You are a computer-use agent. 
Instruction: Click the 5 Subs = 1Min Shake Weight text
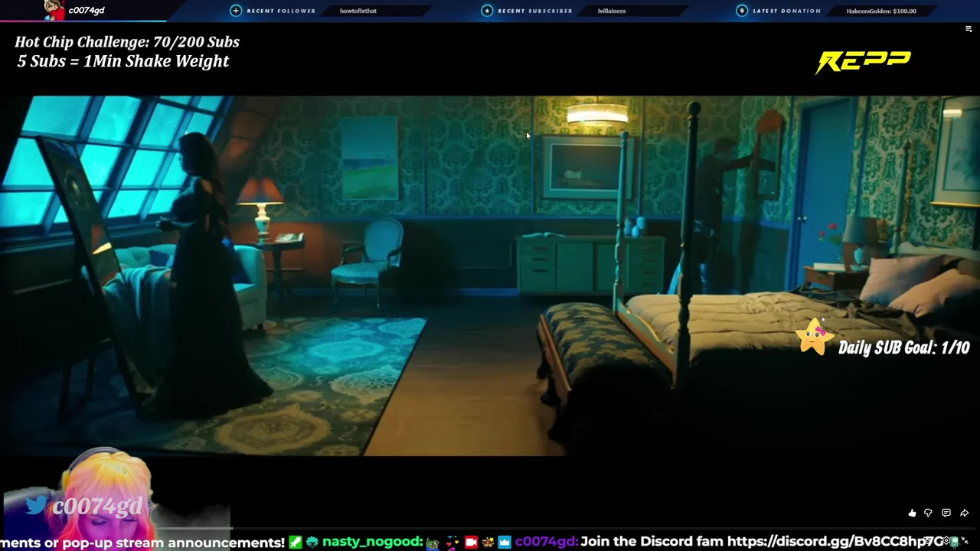[x=123, y=61]
